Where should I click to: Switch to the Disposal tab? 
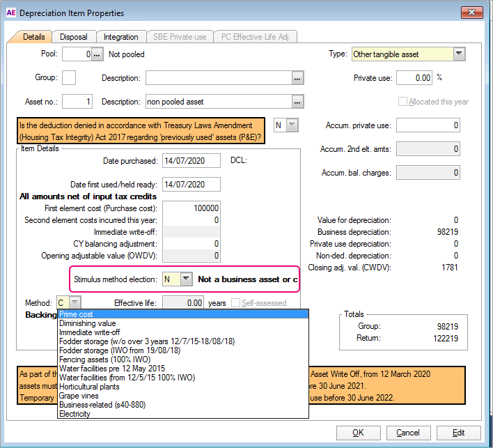coord(73,37)
